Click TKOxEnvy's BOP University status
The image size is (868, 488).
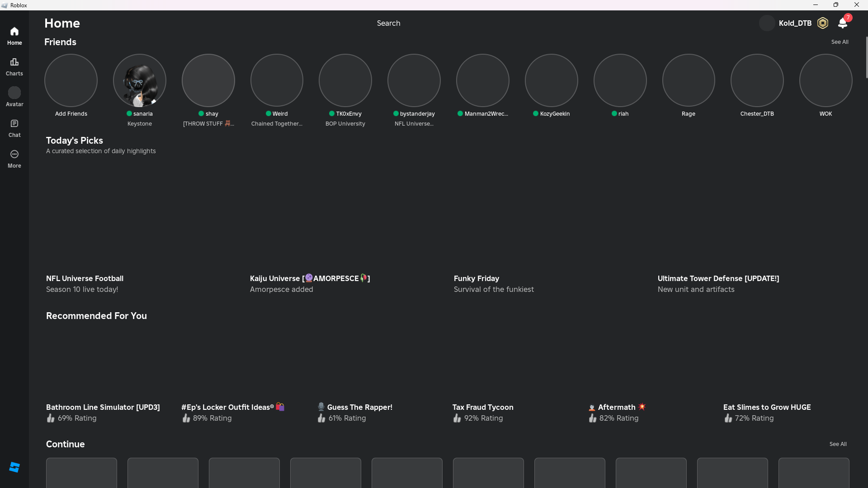pyautogui.click(x=345, y=124)
